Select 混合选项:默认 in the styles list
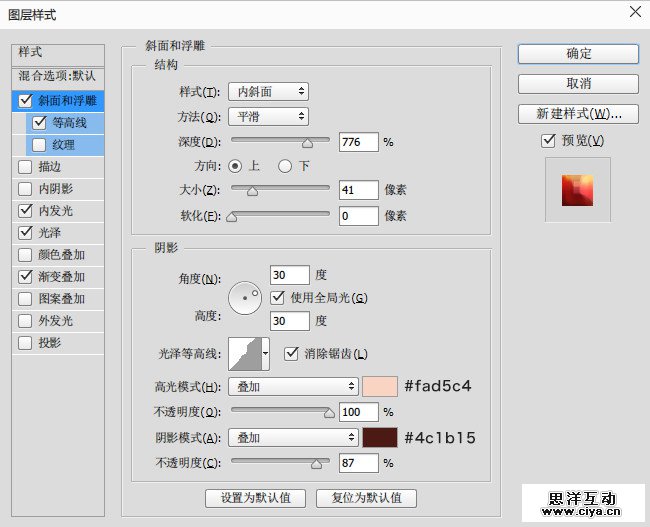This screenshot has width=650, height=527. click(58, 76)
